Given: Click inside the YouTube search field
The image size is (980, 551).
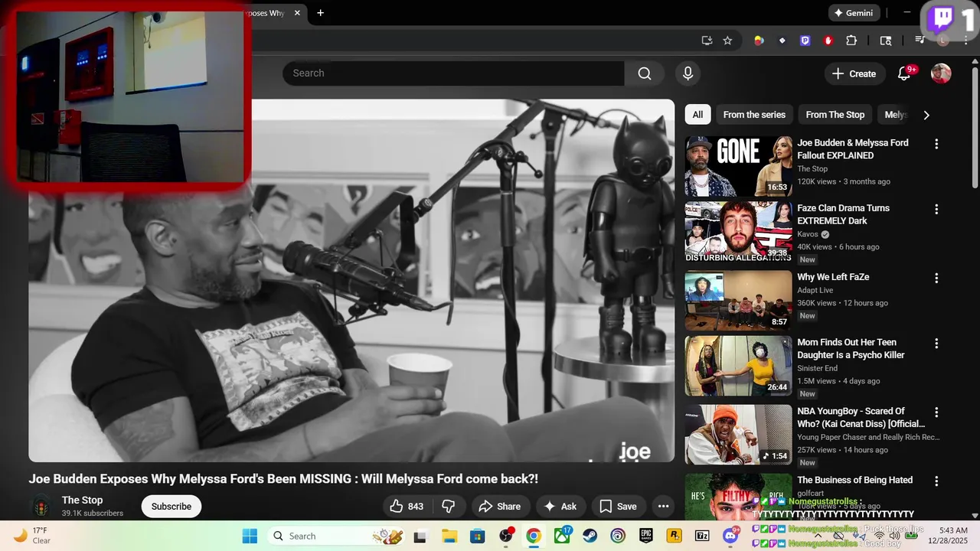Looking at the screenshot, I should [x=453, y=73].
